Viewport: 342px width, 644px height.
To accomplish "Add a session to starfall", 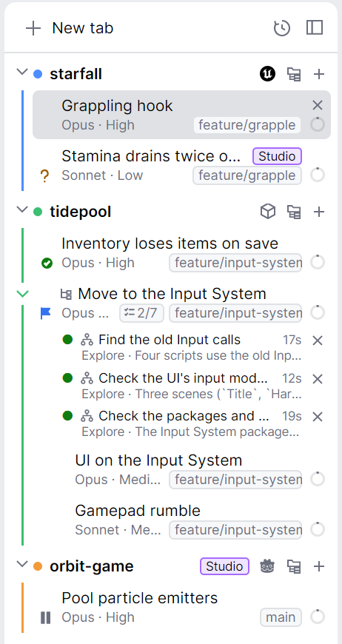I will point(319,74).
